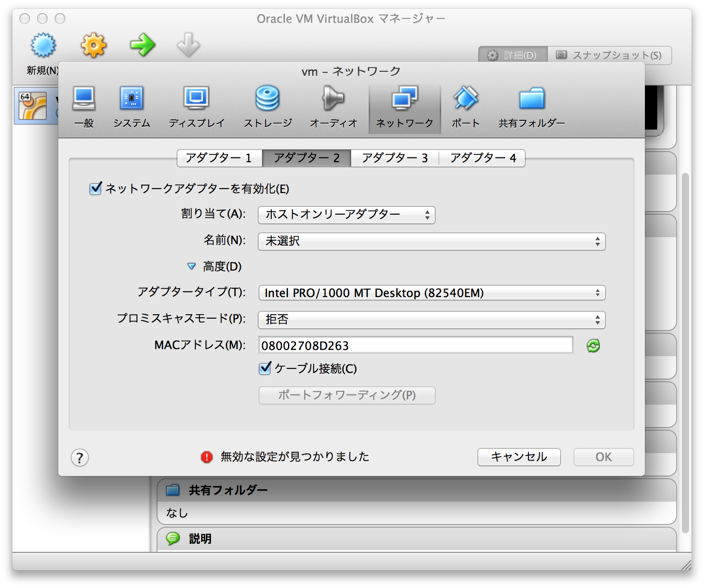Open the プロミスキャスモード(P) dropdown
704x588 pixels.
pyautogui.click(x=431, y=320)
